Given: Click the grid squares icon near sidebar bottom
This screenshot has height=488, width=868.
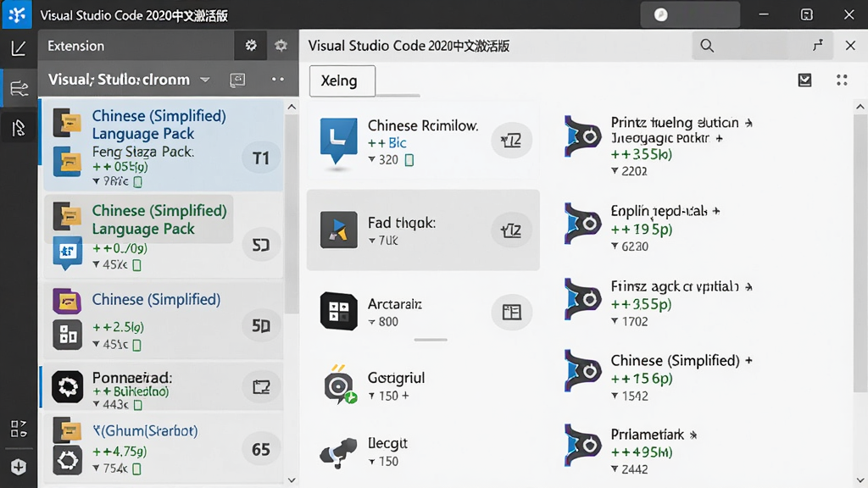Looking at the screenshot, I should tap(19, 429).
